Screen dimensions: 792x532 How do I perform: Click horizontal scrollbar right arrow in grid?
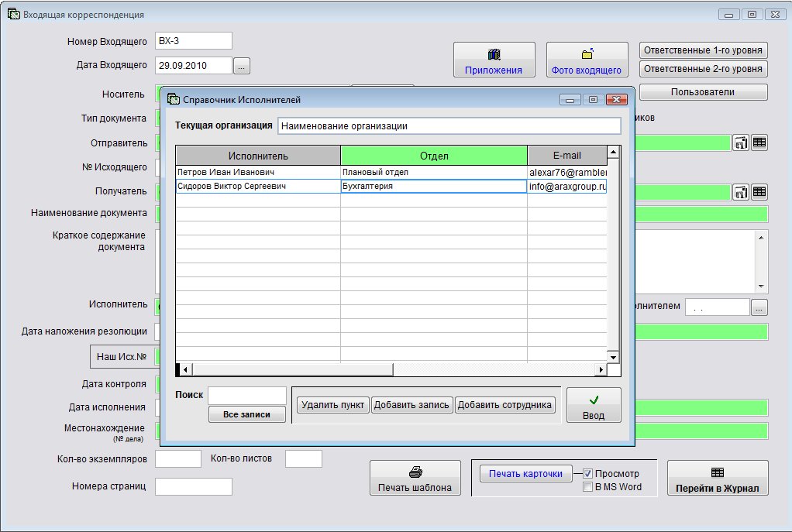(x=600, y=369)
